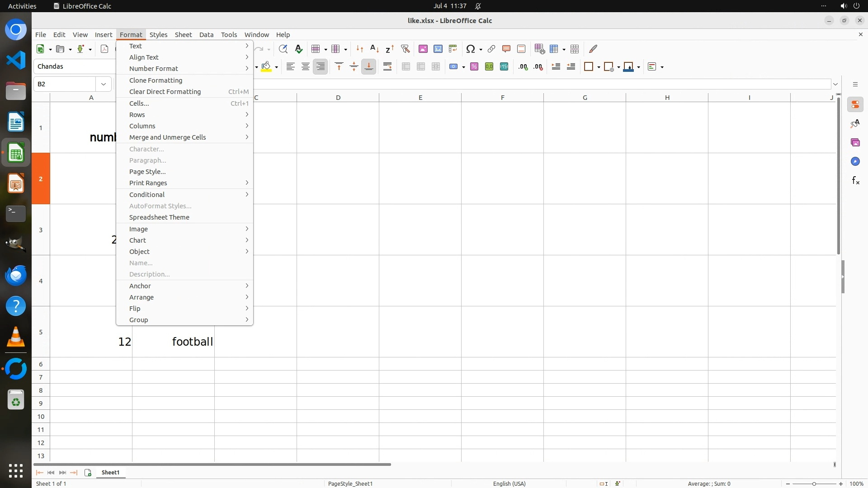The width and height of the screenshot is (868, 488).
Task: Click the Insert Chart icon
Action: tap(438, 49)
